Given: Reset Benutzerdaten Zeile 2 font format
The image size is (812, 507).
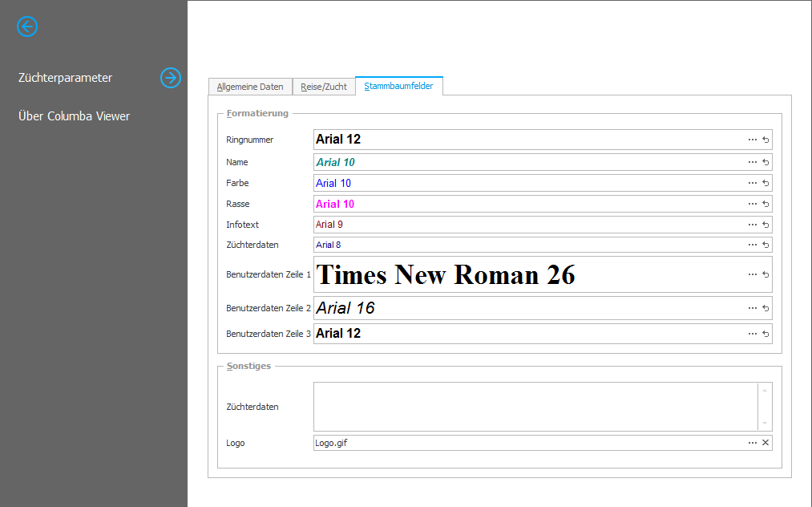Looking at the screenshot, I should (766, 308).
